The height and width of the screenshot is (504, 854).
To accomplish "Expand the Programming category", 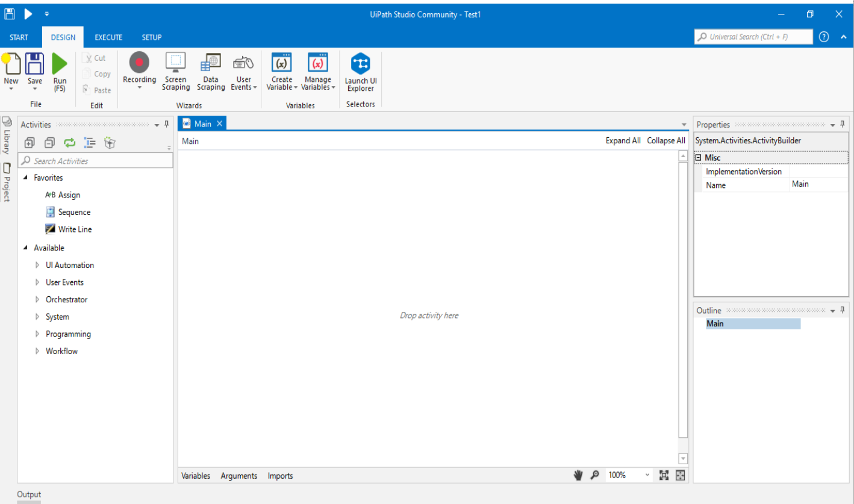I will pyautogui.click(x=37, y=334).
